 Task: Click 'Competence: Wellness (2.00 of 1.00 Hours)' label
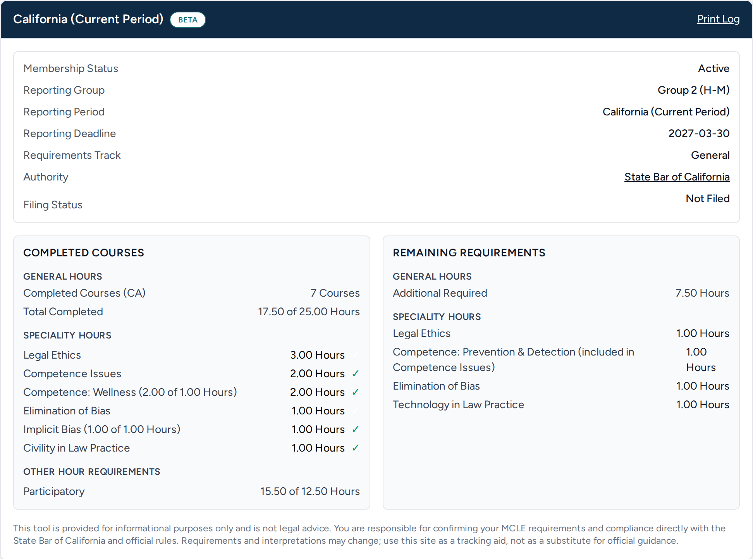(130, 392)
